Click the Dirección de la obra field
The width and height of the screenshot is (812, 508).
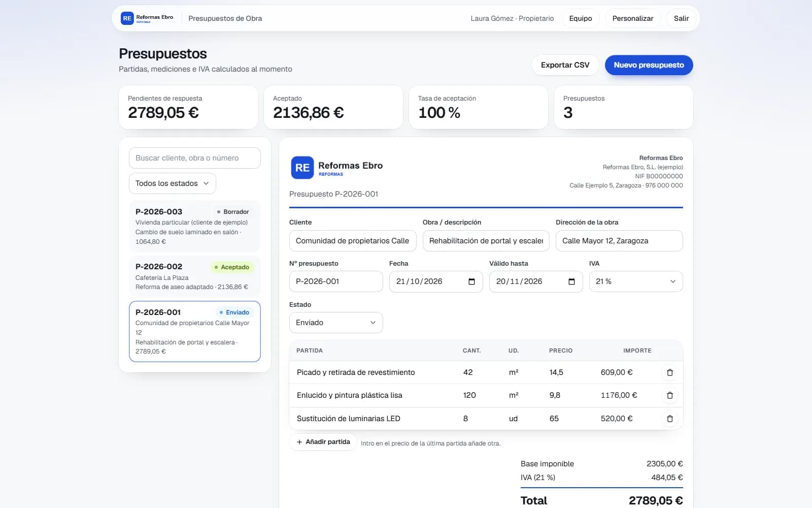point(619,241)
